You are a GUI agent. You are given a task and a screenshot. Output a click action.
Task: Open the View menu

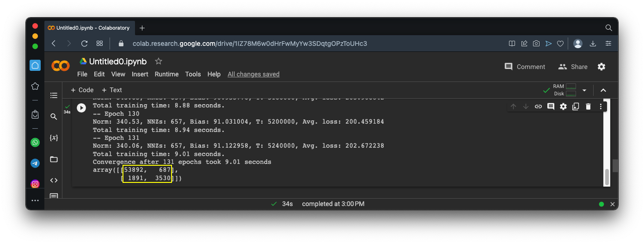click(x=118, y=74)
